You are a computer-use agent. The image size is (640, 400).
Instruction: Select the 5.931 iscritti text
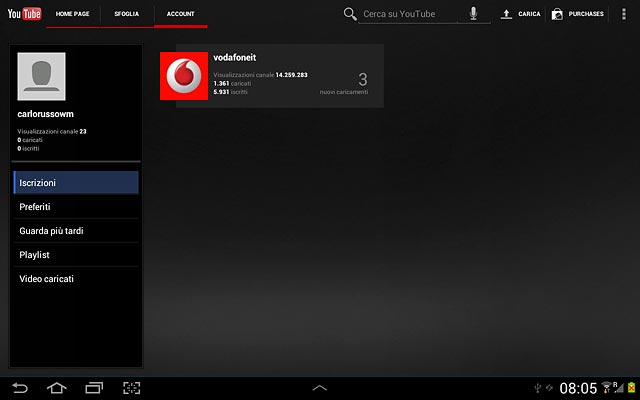230,92
